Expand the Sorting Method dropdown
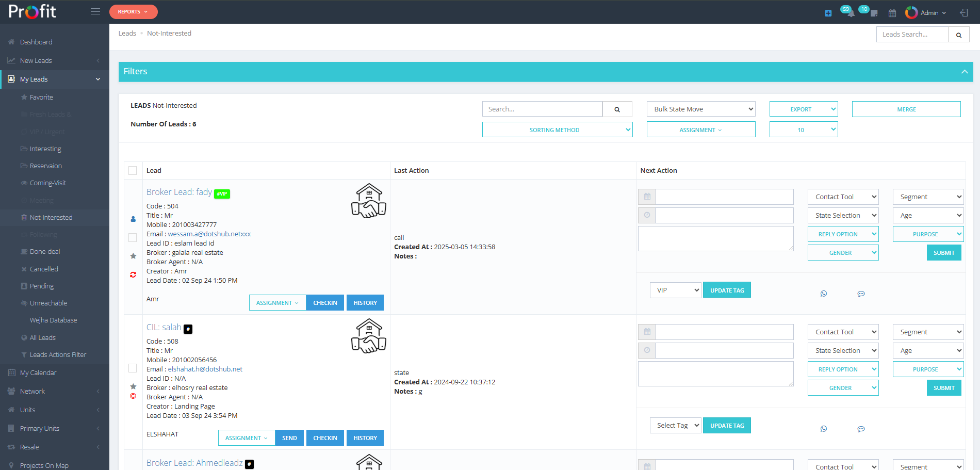 (557, 130)
